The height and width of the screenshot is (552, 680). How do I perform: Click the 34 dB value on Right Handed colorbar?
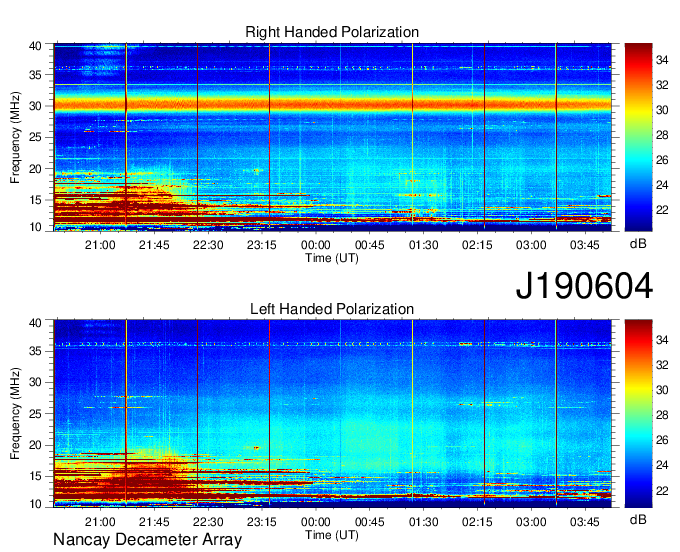662,60
